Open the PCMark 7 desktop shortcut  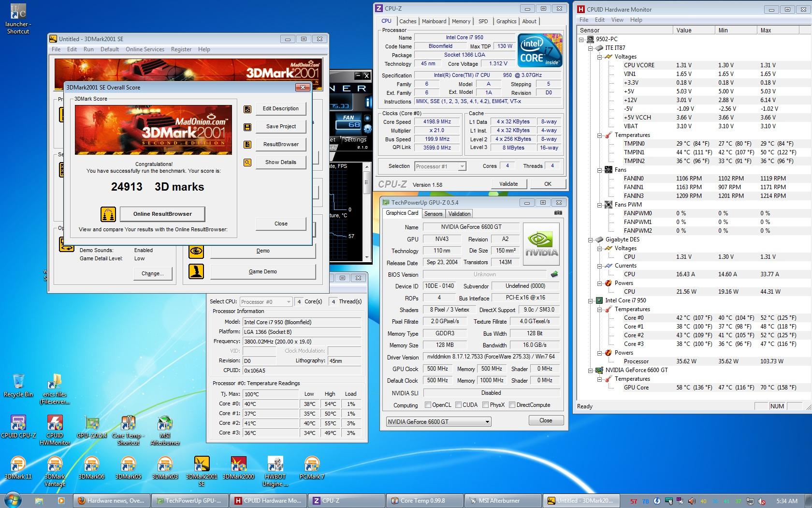coord(312,468)
